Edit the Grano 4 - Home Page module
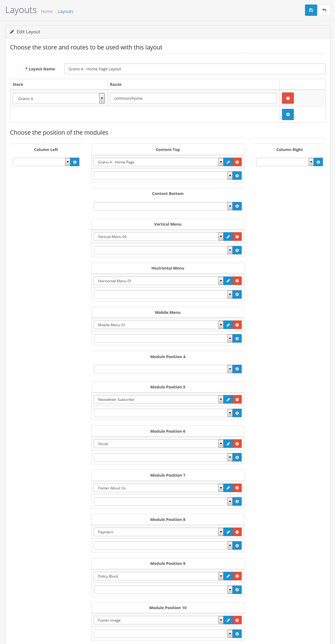This screenshot has width=335, height=644. [x=228, y=162]
